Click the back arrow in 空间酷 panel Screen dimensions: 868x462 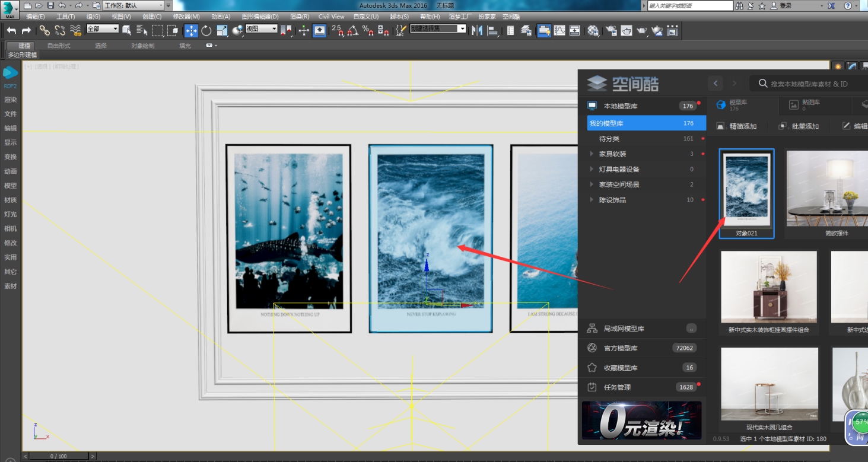[716, 84]
